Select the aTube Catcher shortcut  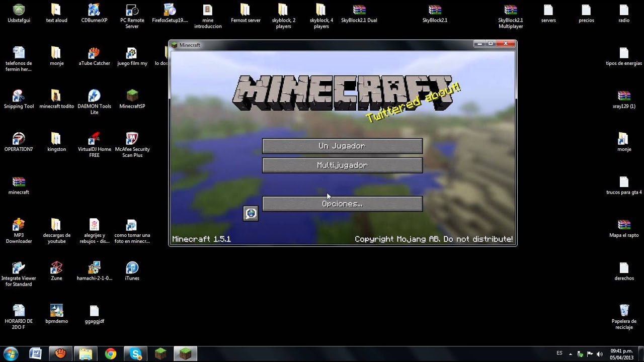[x=94, y=56]
